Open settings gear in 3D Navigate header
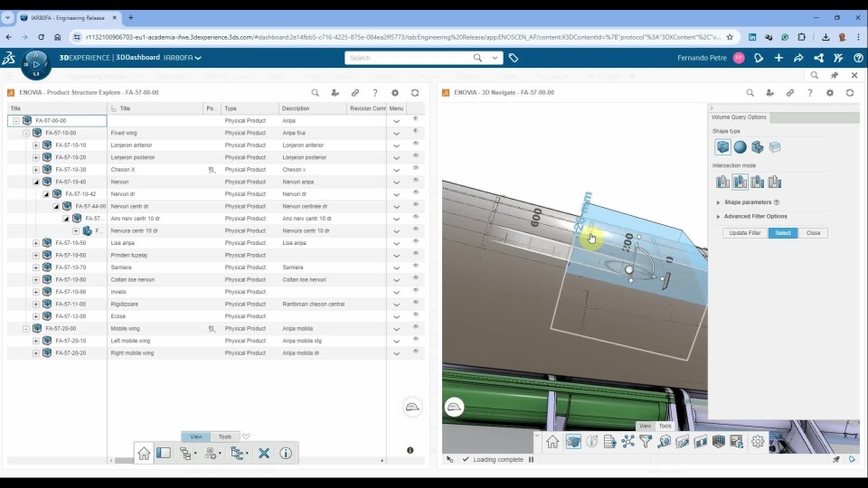 tap(830, 93)
